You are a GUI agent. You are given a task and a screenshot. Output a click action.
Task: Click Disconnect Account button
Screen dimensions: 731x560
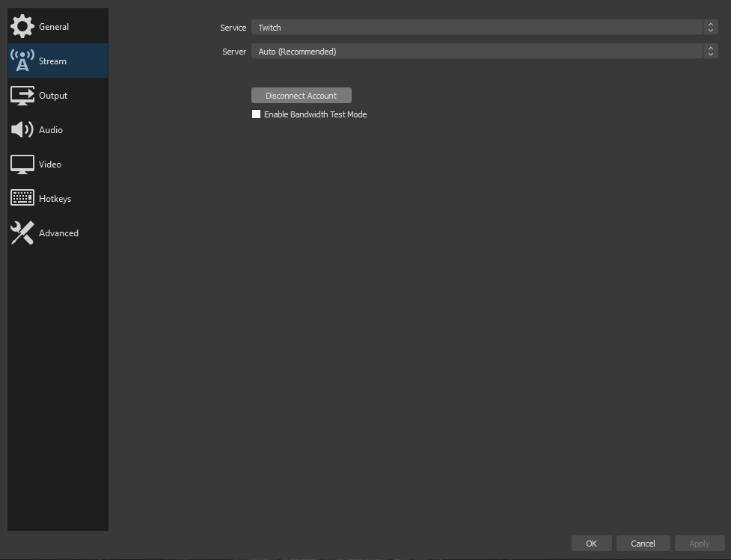click(x=302, y=96)
